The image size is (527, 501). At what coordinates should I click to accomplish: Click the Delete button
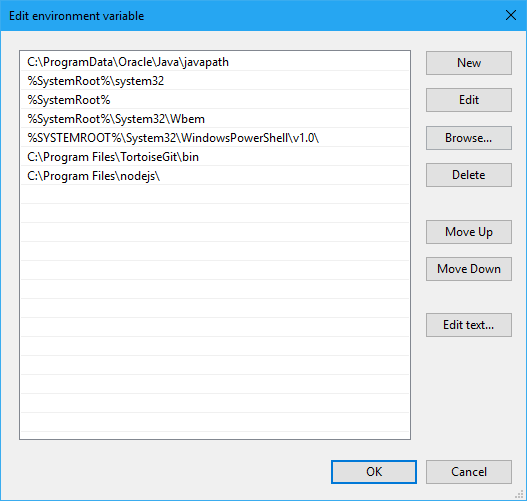469,175
